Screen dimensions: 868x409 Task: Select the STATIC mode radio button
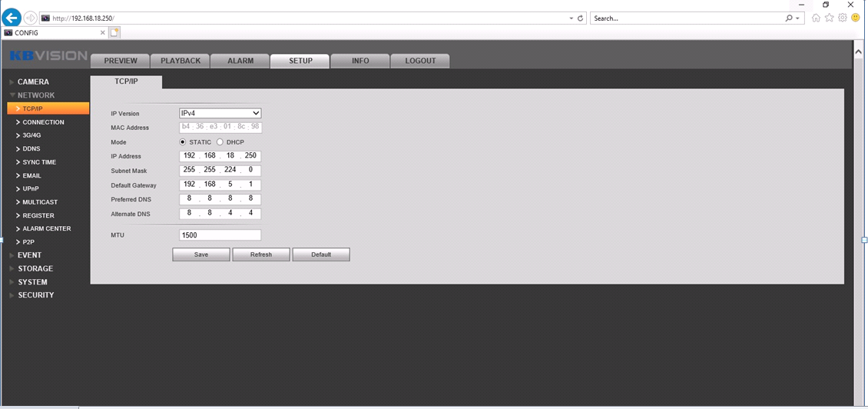coord(183,142)
